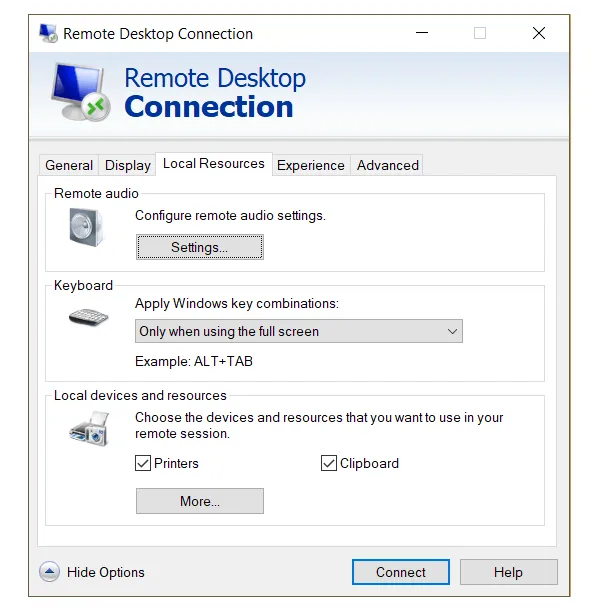Click the Local devices and resources heading
Image resolution: width=609 pixels, height=615 pixels.
coord(140,395)
